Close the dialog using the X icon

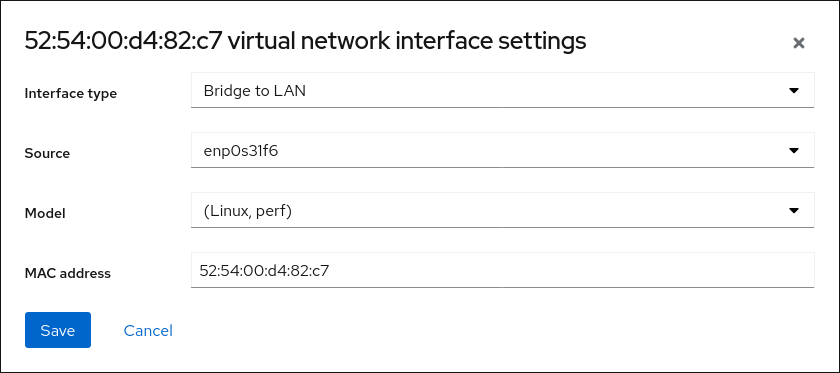[x=799, y=43]
